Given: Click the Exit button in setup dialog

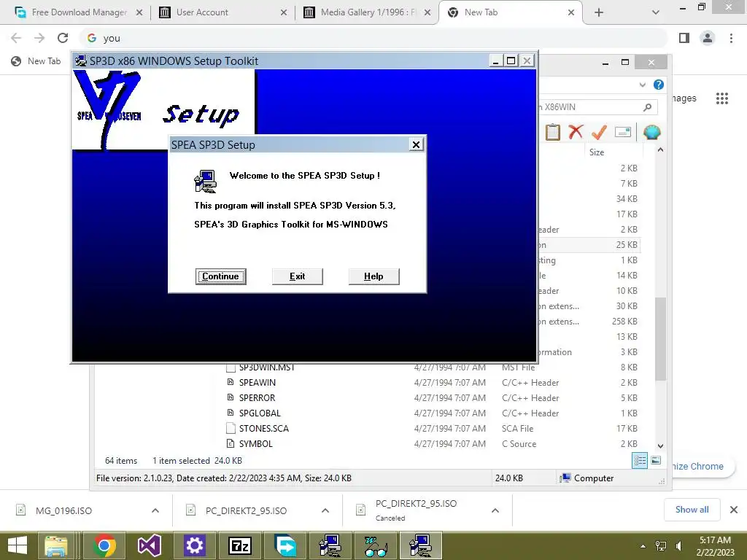Looking at the screenshot, I should tap(298, 276).
